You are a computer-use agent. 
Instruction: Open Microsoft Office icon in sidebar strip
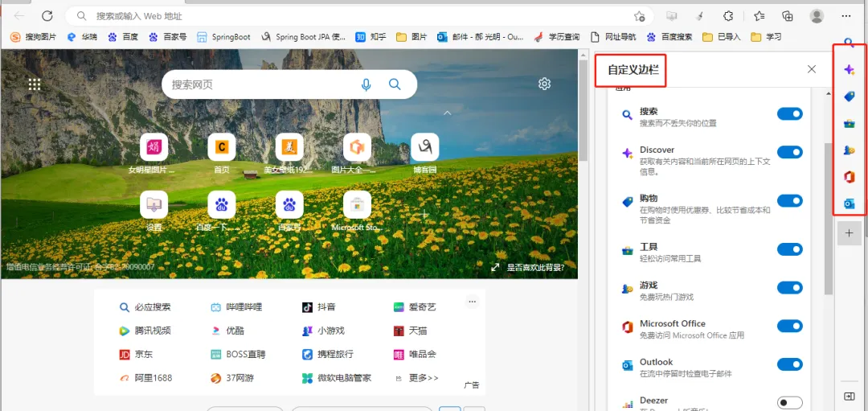coord(850,177)
